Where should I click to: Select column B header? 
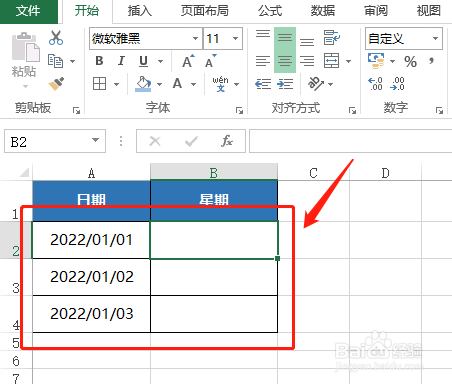tap(214, 172)
